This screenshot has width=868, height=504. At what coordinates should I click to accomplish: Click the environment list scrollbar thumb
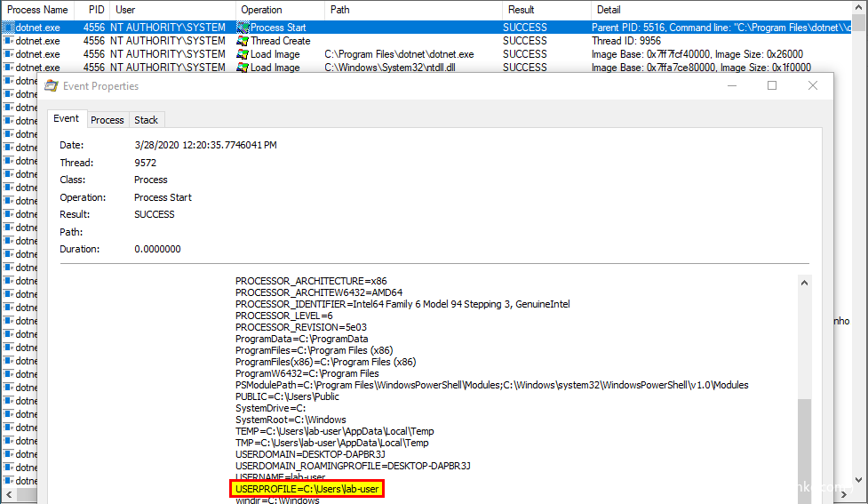click(x=804, y=444)
